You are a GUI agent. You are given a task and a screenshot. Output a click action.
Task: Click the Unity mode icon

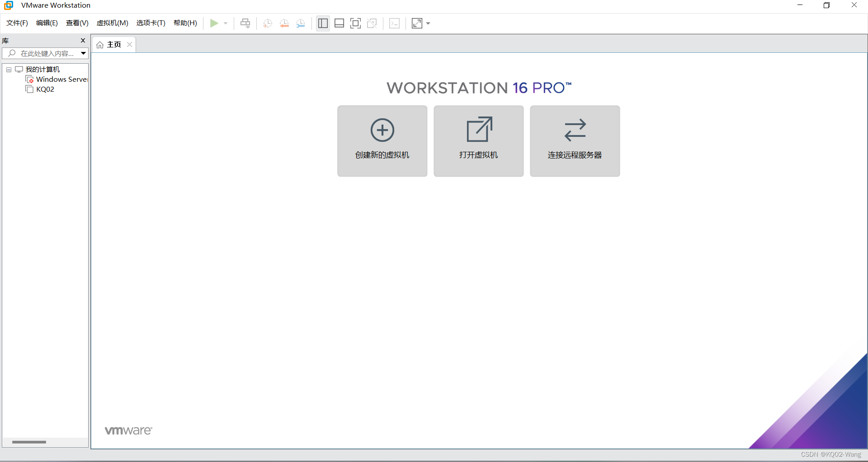coord(372,23)
